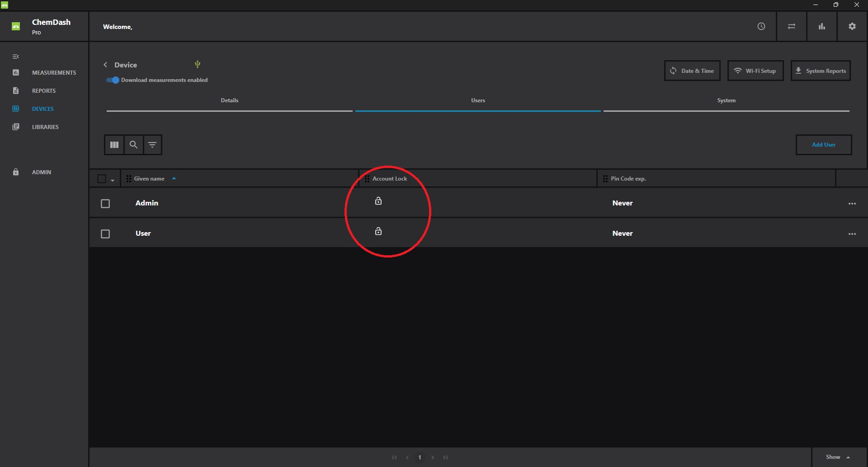
Task: Switch to the Details tab
Action: click(229, 100)
